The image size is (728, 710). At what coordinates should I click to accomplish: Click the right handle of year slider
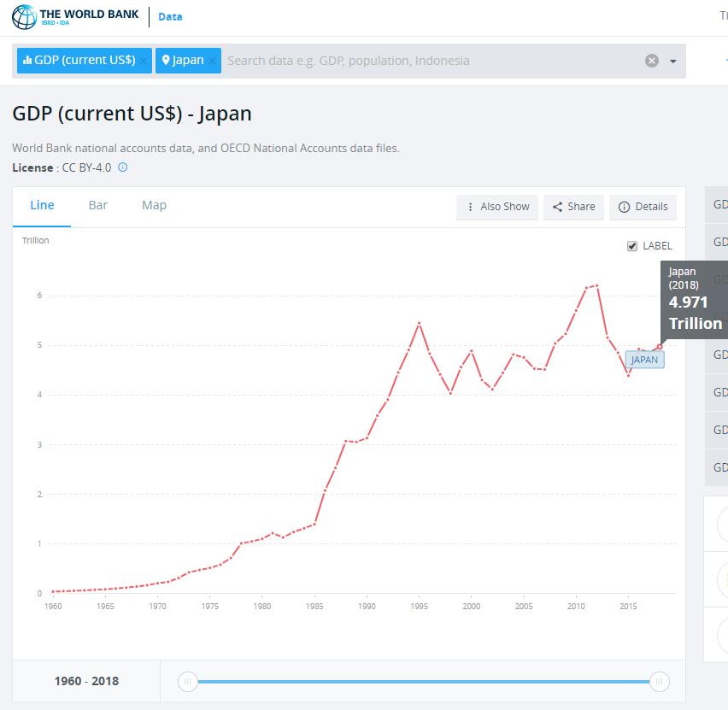[659, 681]
